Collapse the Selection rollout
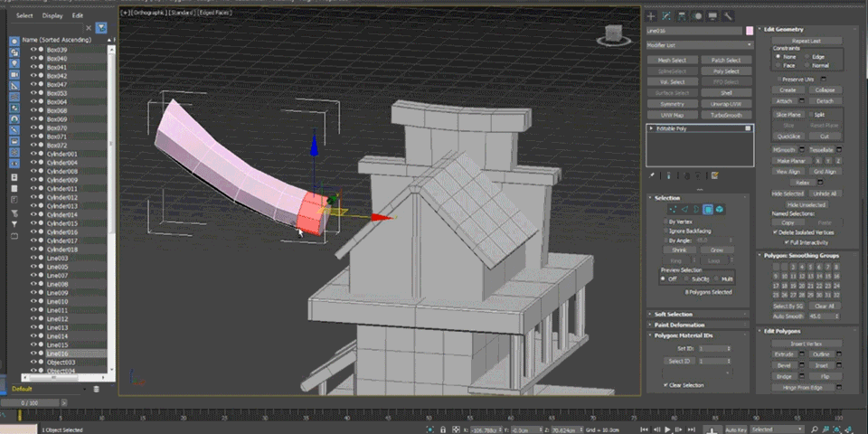This screenshot has height=434, width=868. click(667, 198)
